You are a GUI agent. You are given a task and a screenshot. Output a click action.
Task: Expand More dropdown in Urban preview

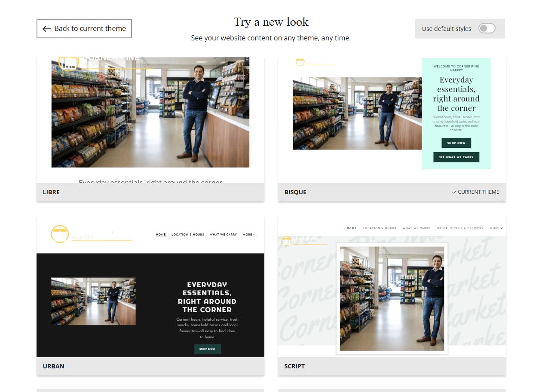click(x=249, y=235)
